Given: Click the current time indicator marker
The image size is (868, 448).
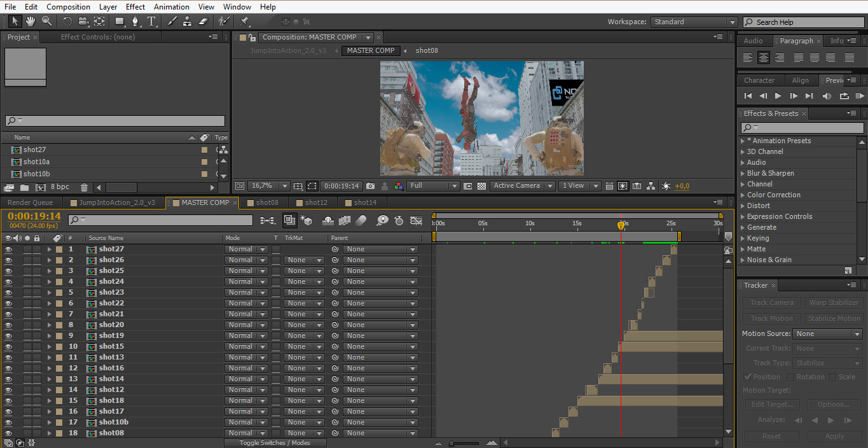Looking at the screenshot, I should (621, 225).
